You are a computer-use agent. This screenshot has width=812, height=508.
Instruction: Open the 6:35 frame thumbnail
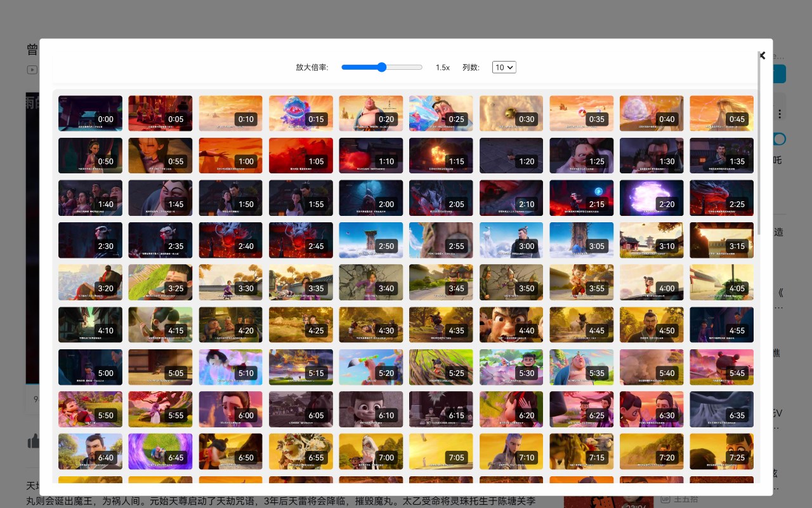[x=722, y=410]
